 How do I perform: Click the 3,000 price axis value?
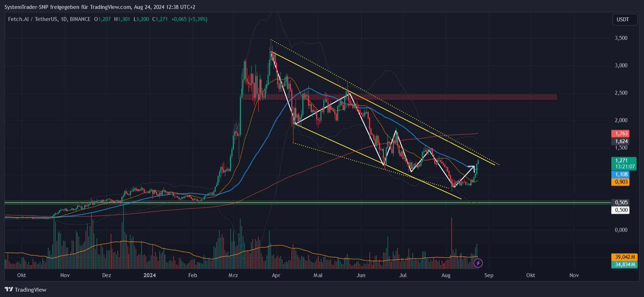(x=621, y=65)
